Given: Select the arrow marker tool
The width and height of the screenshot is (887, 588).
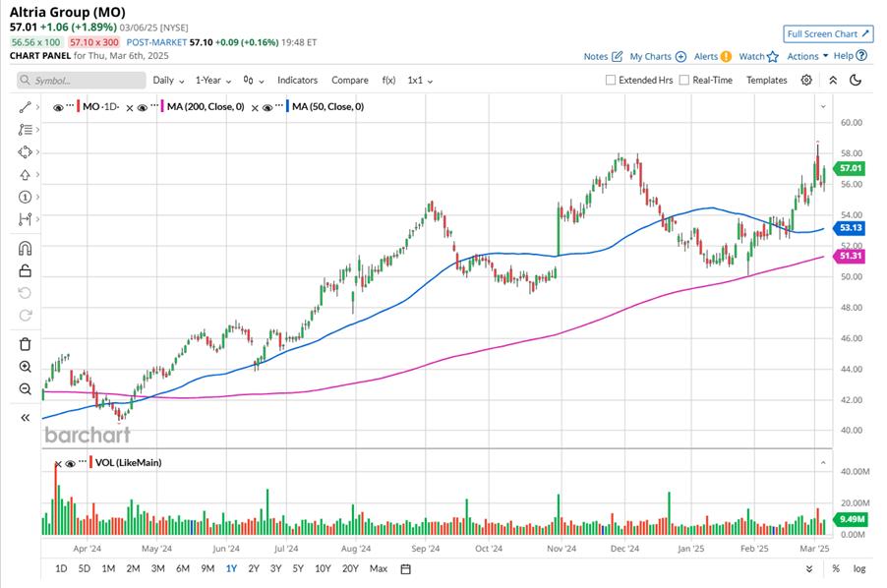Looking at the screenshot, I should pyautogui.click(x=25, y=175).
